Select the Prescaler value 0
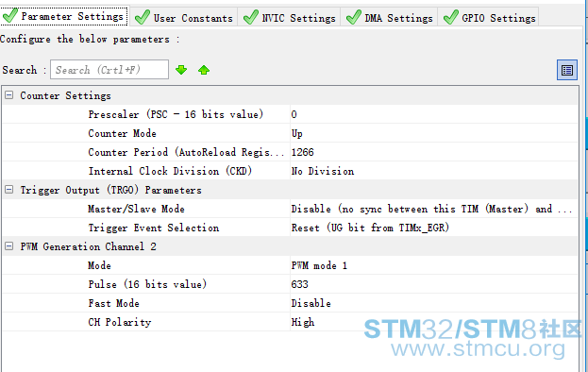 coord(434,114)
